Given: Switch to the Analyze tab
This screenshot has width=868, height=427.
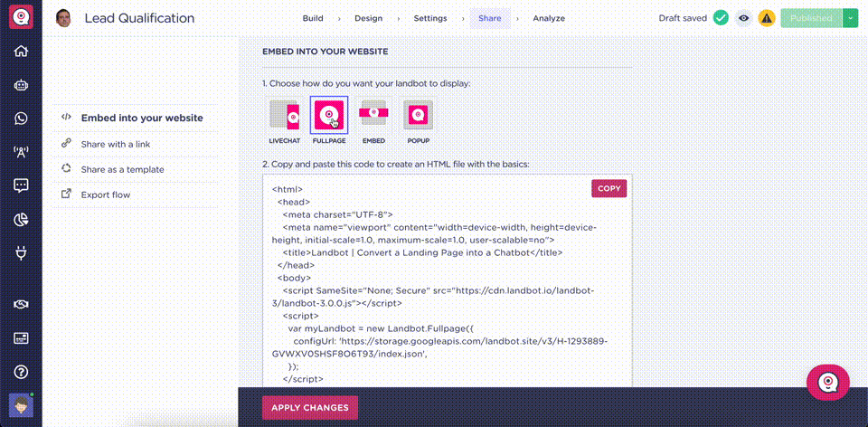Looking at the screenshot, I should pos(549,18).
